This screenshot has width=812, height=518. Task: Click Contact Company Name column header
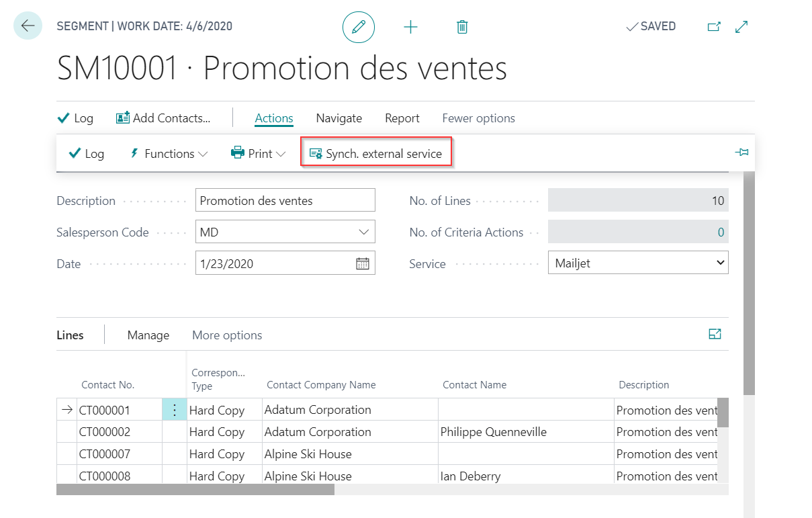[321, 385]
